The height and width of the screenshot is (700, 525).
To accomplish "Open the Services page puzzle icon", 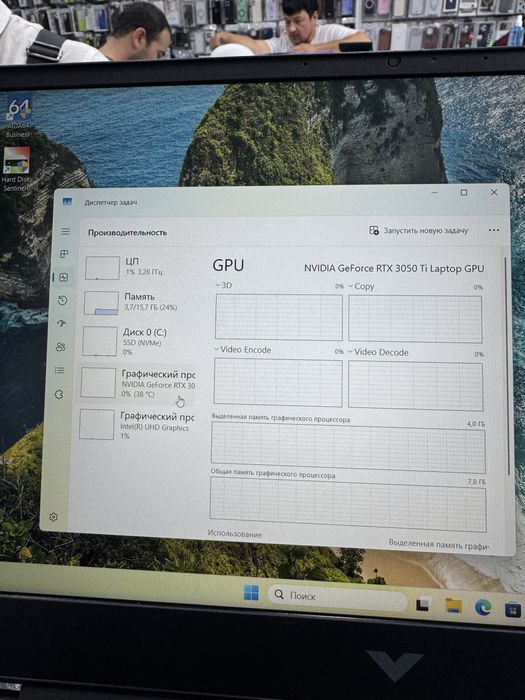I will click(59, 394).
